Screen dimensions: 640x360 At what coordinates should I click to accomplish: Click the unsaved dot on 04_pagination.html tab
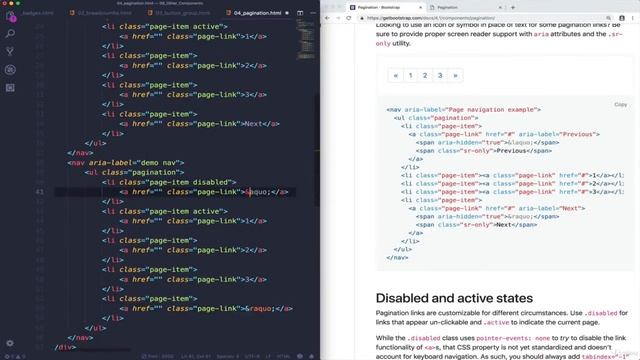[287, 13]
